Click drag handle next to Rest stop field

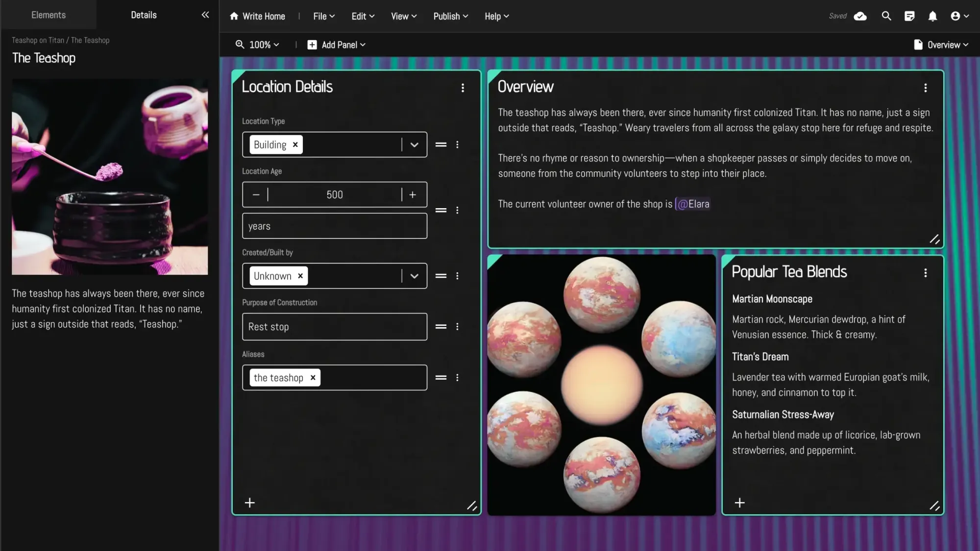(x=441, y=327)
